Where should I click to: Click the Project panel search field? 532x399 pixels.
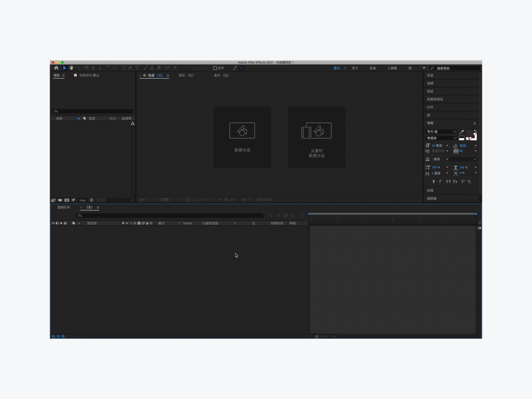click(93, 111)
